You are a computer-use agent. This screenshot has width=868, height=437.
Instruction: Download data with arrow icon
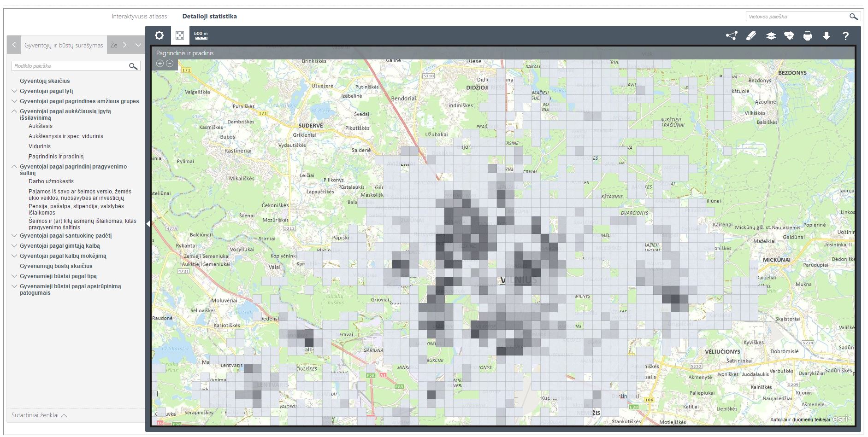pos(827,36)
